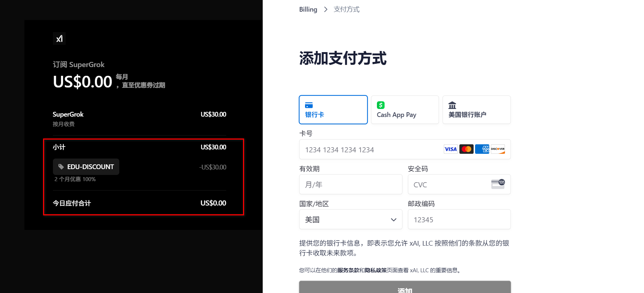The image size is (644, 293).
Task: Click the blue bank card icon
Action: pyautogui.click(x=309, y=105)
